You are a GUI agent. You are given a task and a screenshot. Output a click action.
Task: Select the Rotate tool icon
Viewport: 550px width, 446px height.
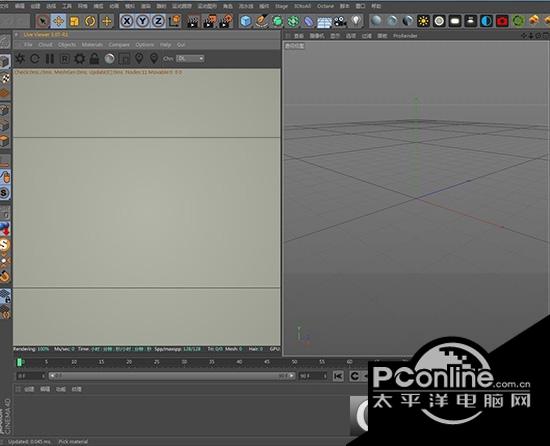click(90, 21)
